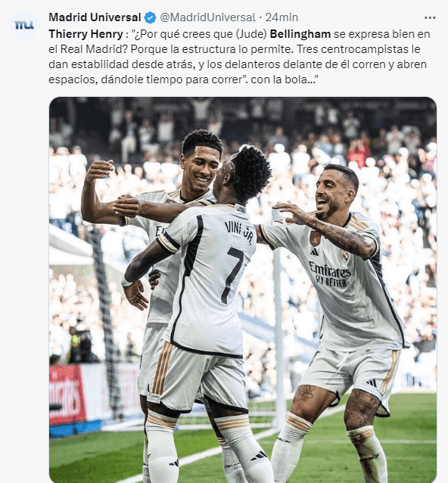Open the 24min timestamp link
448x483 pixels.
click(x=282, y=17)
